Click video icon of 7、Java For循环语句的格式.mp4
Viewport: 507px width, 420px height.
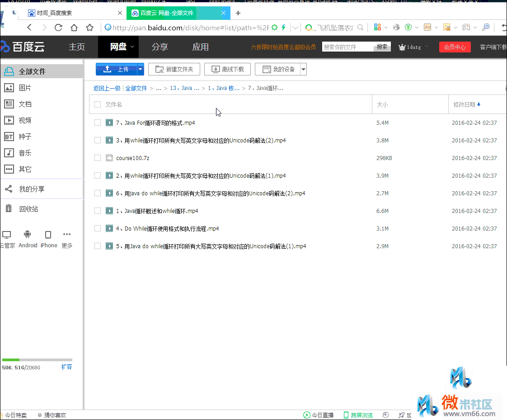pyautogui.click(x=109, y=123)
